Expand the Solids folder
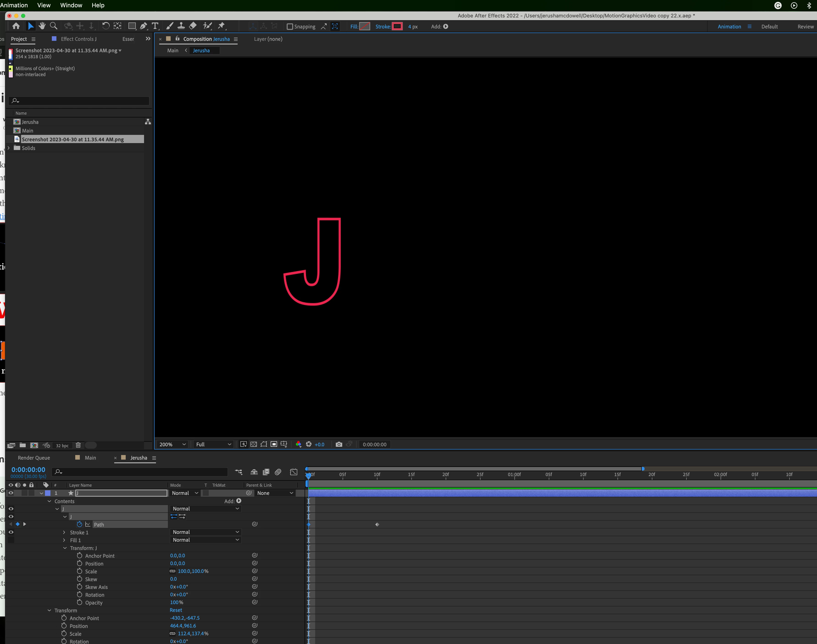This screenshot has height=644, width=817. click(x=9, y=148)
